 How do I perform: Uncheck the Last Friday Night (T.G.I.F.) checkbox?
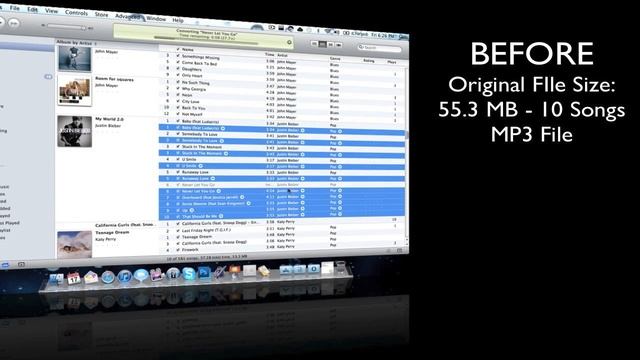point(178,230)
